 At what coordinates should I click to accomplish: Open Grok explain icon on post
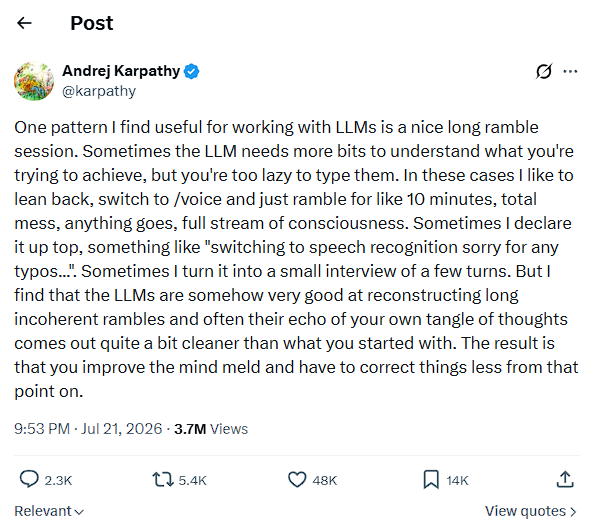pyautogui.click(x=544, y=71)
